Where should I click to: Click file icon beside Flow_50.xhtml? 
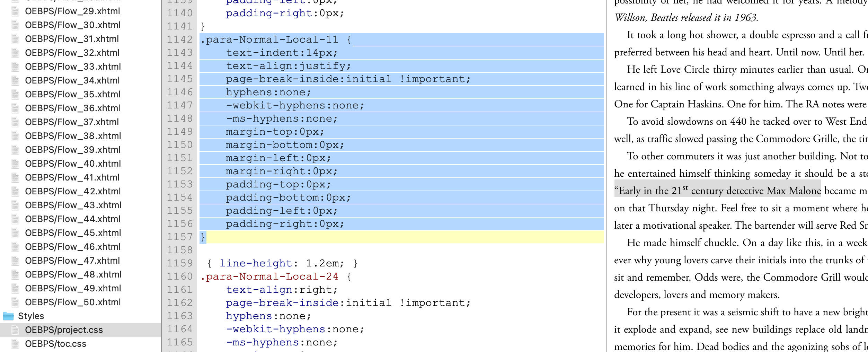[15, 302]
